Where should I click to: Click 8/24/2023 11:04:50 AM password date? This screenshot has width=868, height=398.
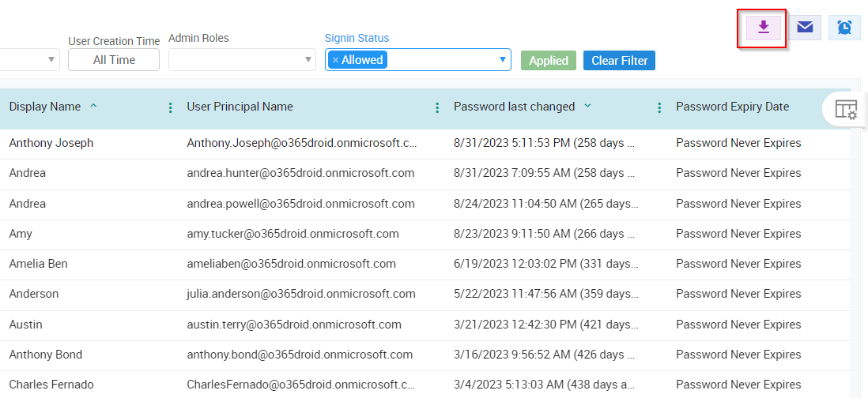tap(545, 204)
